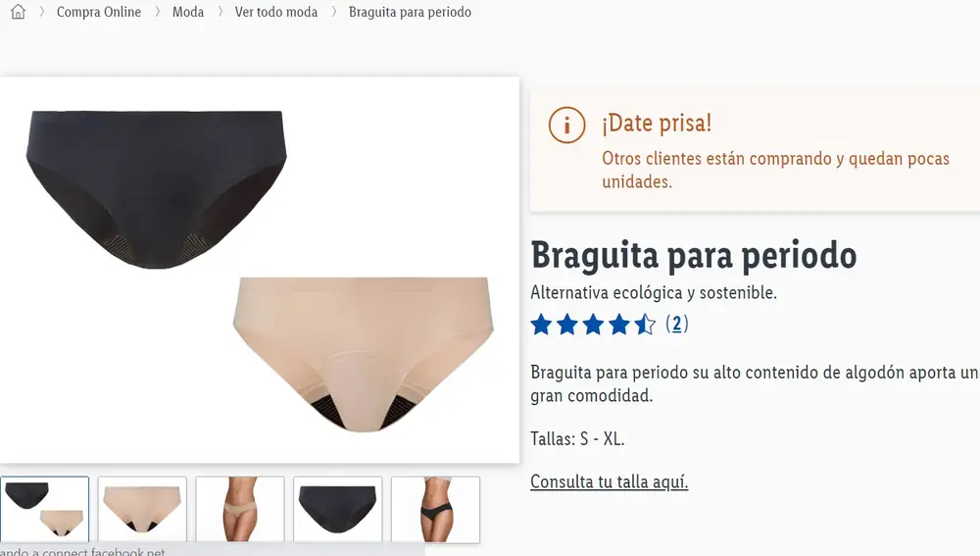Viewport: 980px width, 556px height.
Task: Click the home icon in breadcrumb
Action: pyautogui.click(x=18, y=11)
